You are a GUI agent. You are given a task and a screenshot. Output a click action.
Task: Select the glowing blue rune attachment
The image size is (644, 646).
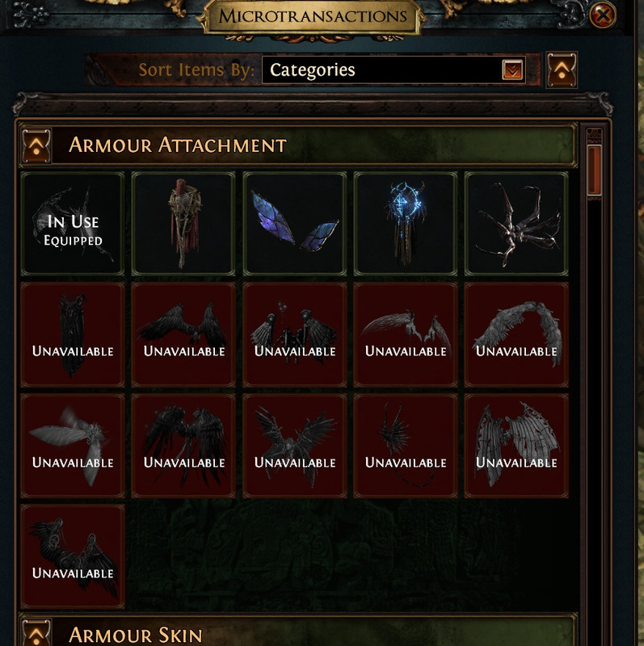tap(406, 224)
